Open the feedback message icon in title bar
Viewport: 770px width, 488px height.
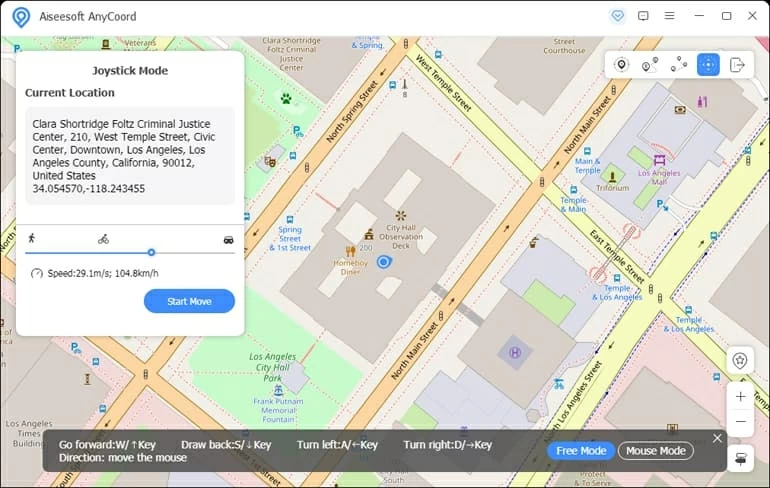[643, 16]
